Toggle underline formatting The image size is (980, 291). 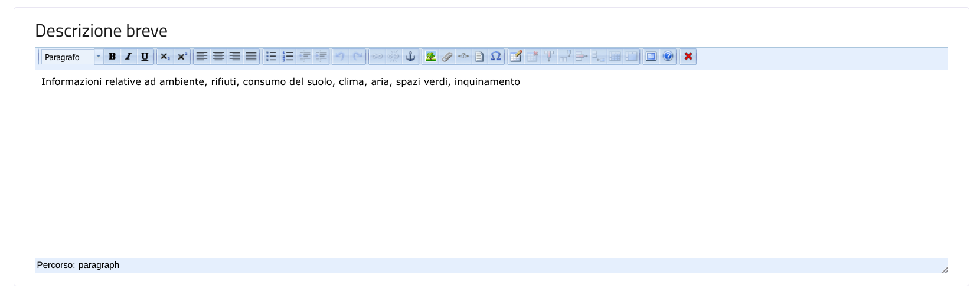tap(145, 57)
